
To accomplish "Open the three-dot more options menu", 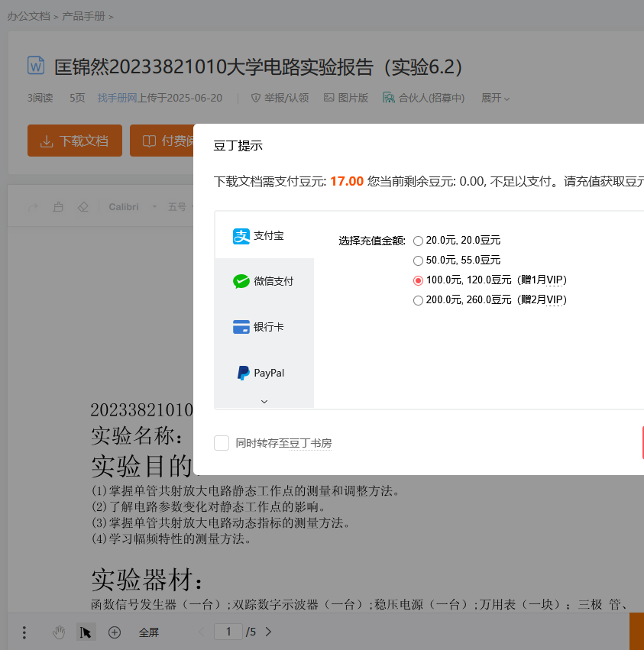I will 24,632.
